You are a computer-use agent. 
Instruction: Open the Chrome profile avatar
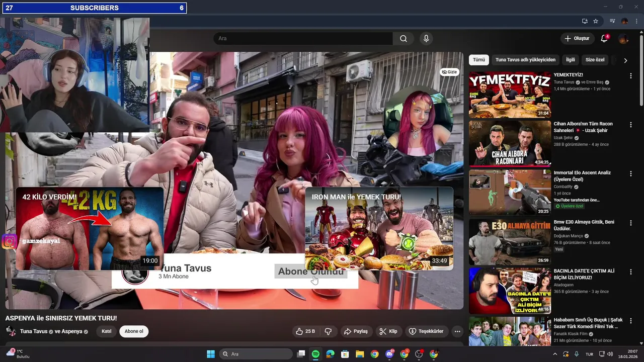pyautogui.click(x=624, y=21)
